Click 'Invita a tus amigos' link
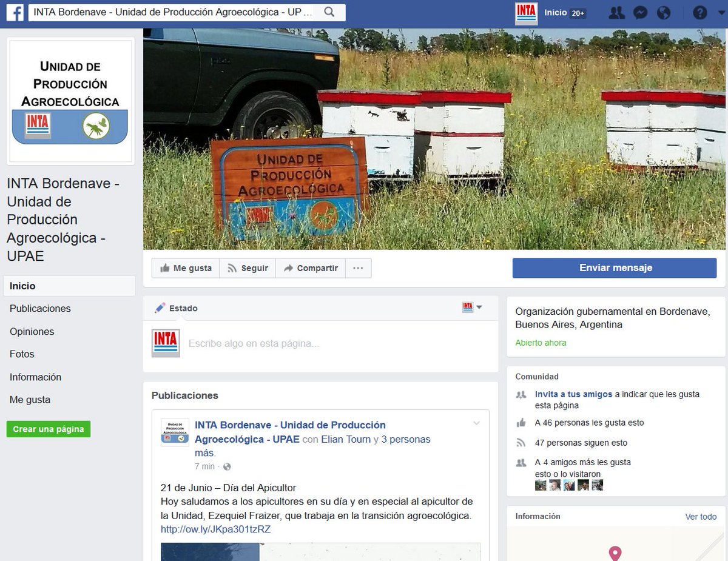Screen dimensions: 728x561 click(x=573, y=394)
